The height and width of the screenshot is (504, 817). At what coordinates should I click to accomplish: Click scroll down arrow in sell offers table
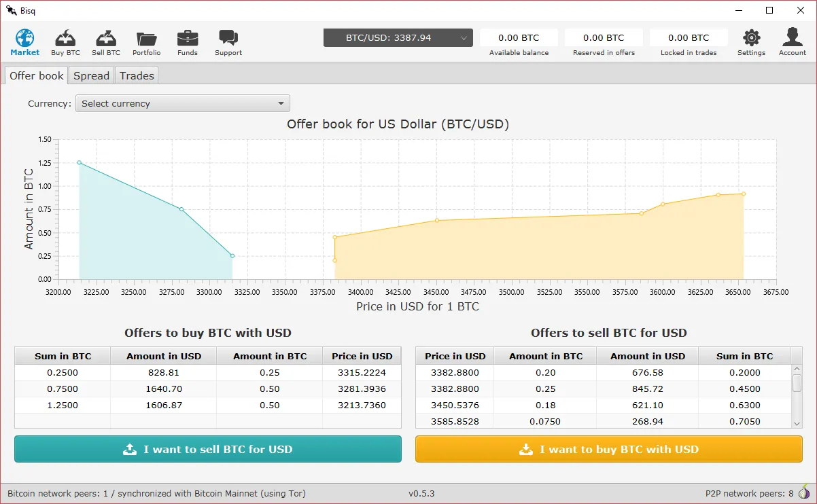(797, 423)
